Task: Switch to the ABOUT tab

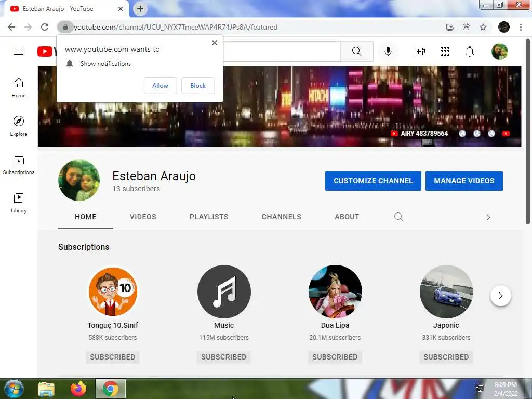Action: coord(347,217)
